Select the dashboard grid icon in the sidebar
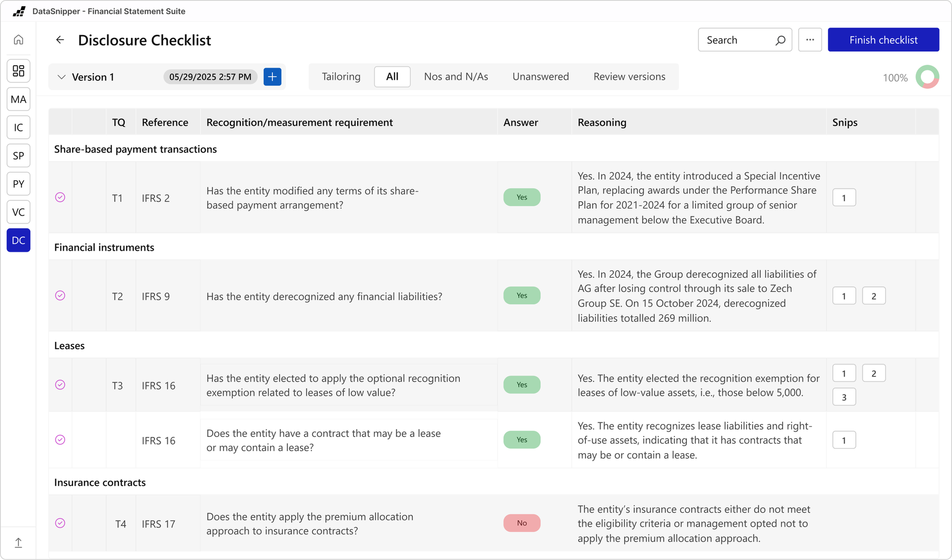Viewport: 952px width, 560px height. 18,71
